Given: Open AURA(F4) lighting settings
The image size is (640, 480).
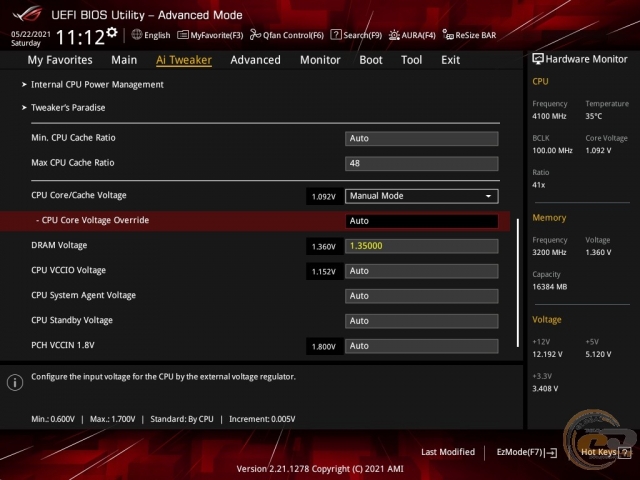Looking at the screenshot, I should click(x=412, y=35).
